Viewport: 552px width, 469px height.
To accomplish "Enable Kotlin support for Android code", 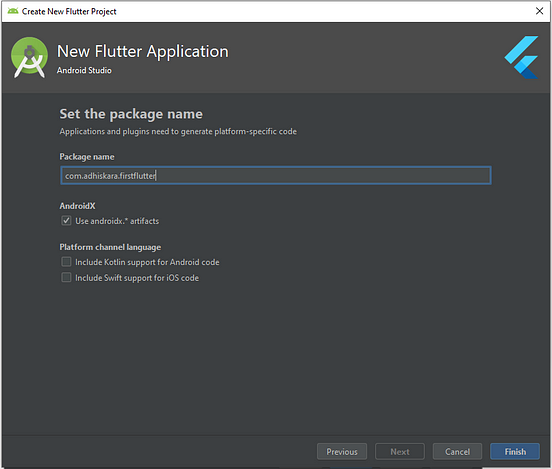I will [x=66, y=262].
